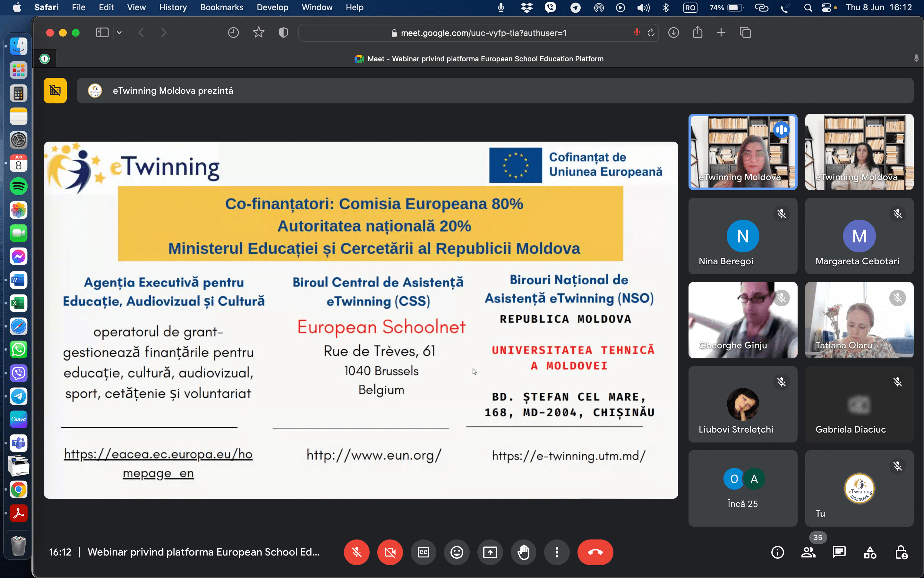Open privacy report shield icon
Image resolution: width=924 pixels, height=578 pixels.
click(x=283, y=32)
